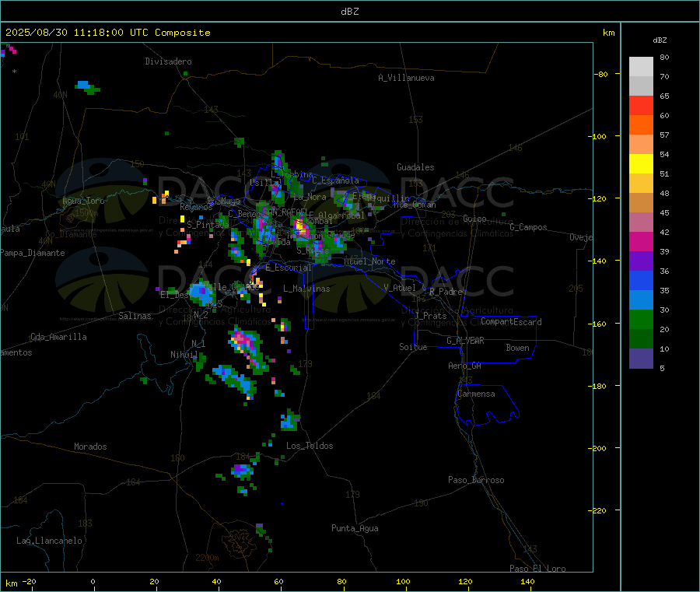
Task: Click the 42 dBZ magenta color swatch
Action: click(x=641, y=241)
